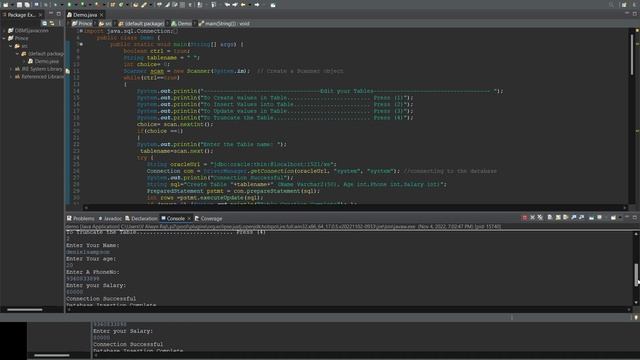Close the Demo.java editor tab
Image resolution: width=640 pixels, height=360 pixels.
[102, 15]
